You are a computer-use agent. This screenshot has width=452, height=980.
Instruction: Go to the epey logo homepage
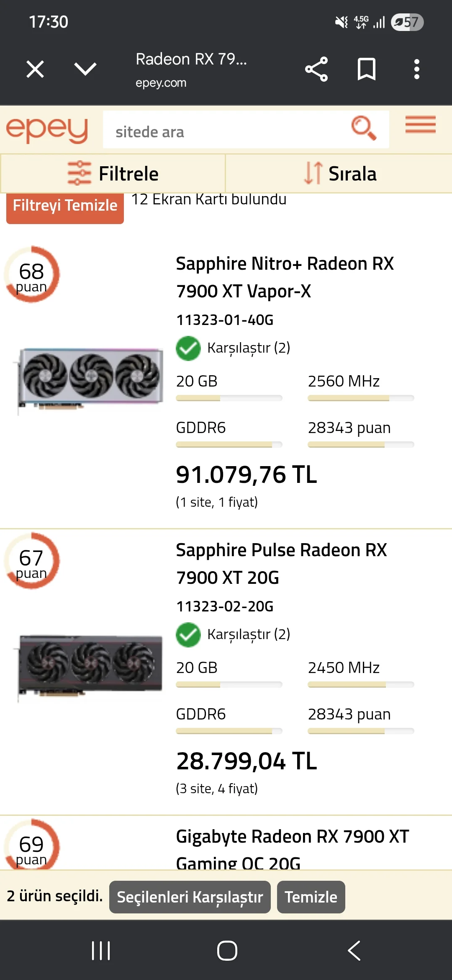click(x=47, y=129)
